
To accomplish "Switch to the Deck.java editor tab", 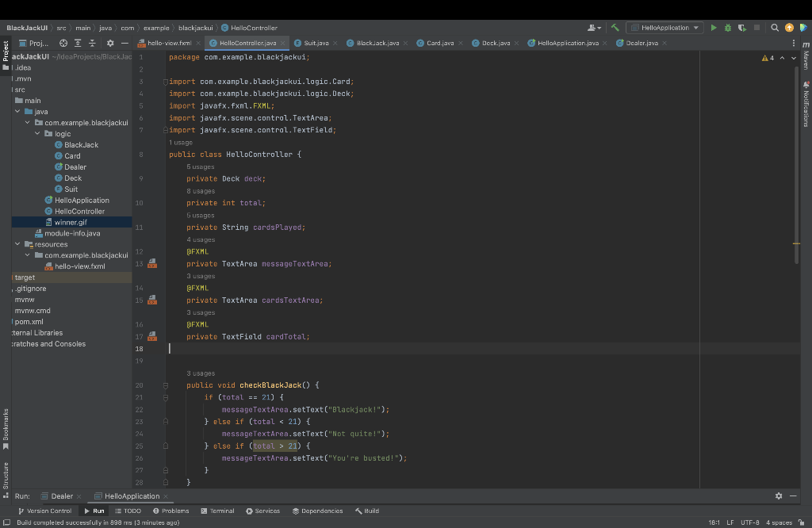I will click(495, 43).
